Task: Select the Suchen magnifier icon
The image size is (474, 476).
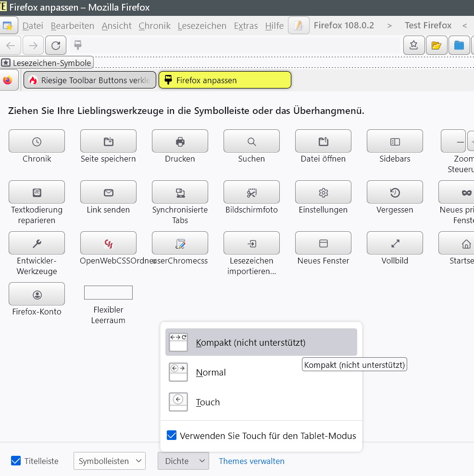Action: click(x=251, y=141)
